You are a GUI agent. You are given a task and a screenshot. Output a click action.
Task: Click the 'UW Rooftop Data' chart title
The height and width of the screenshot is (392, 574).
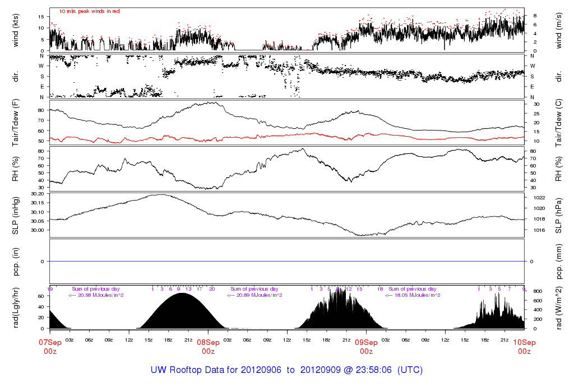(x=286, y=370)
